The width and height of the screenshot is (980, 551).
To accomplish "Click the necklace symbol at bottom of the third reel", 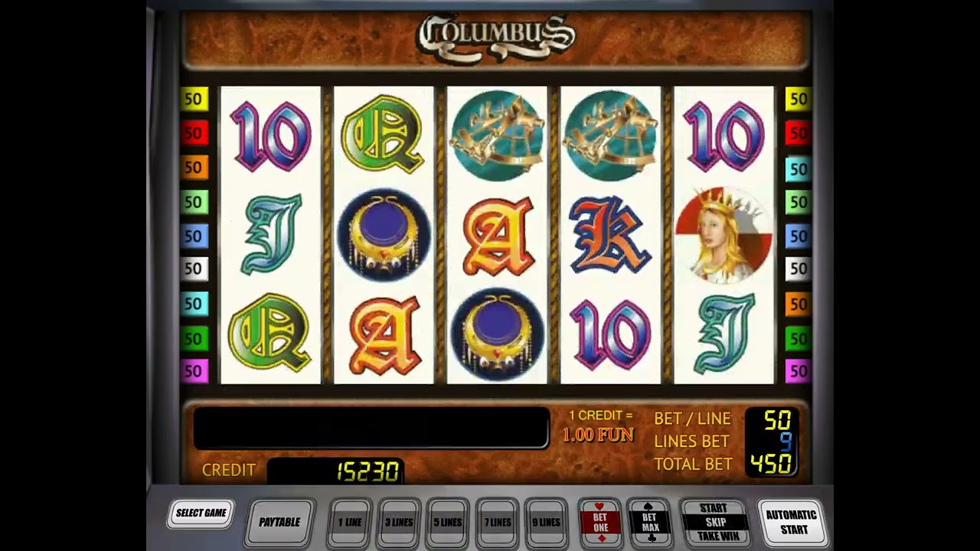I will coord(497,334).
